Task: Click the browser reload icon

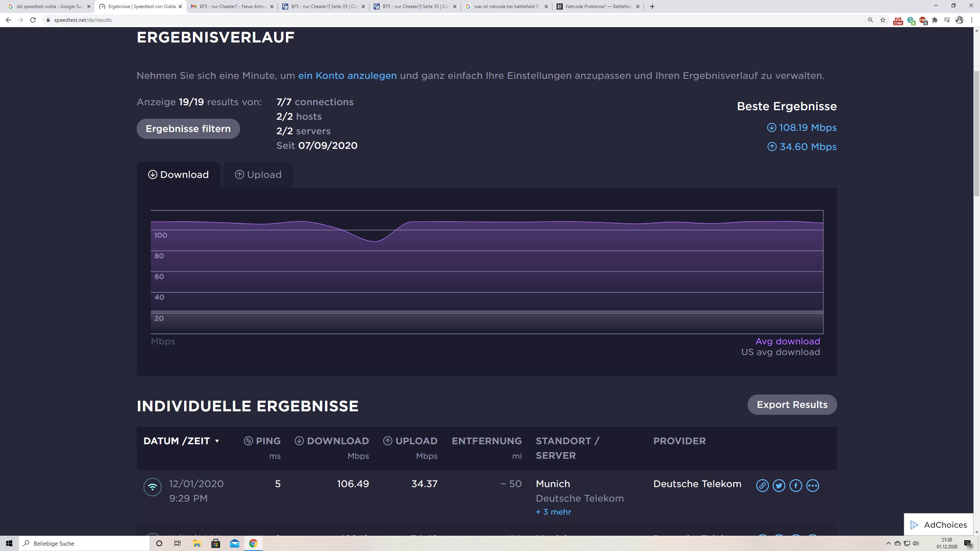Action: pos(33,20)
